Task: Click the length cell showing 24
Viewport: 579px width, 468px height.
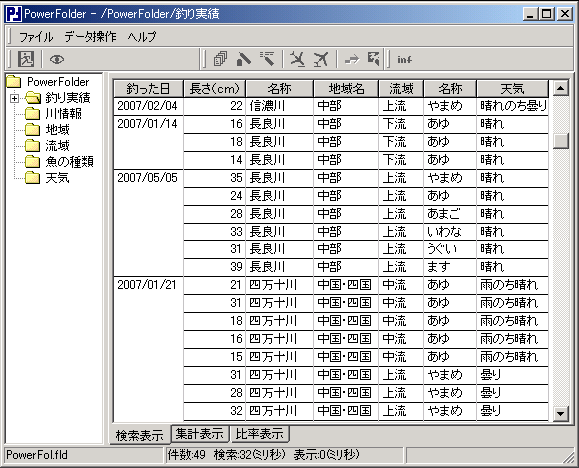Action: [215, 196]
